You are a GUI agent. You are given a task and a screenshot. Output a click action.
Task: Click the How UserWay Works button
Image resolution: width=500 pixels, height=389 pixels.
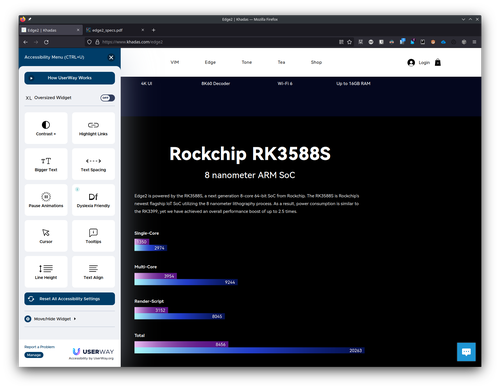pyautogui.click(x=70, y=78)
